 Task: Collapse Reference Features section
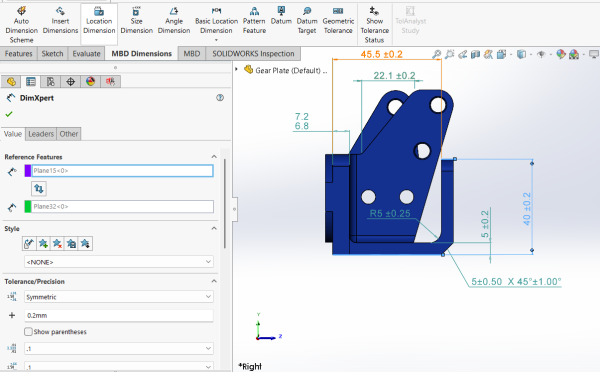click(214, 157)
